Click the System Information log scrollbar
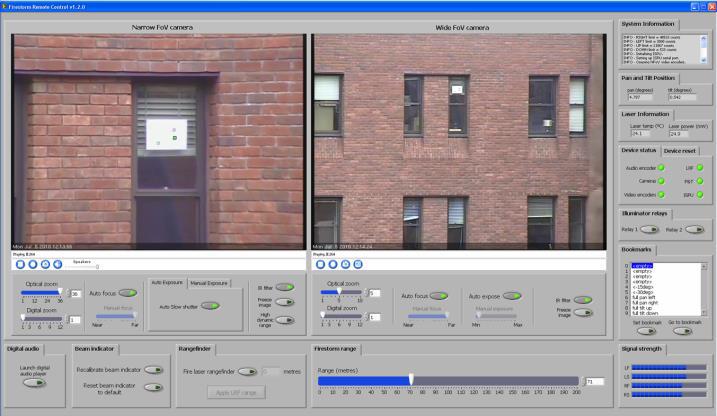This screenshot has height=416, width=717. pos(704,49)
